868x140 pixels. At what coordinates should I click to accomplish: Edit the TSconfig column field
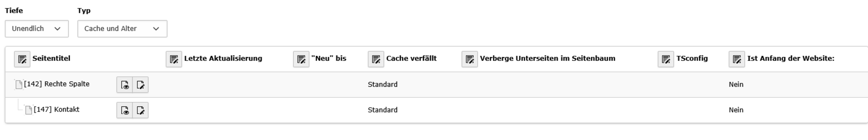pos(666,59)
